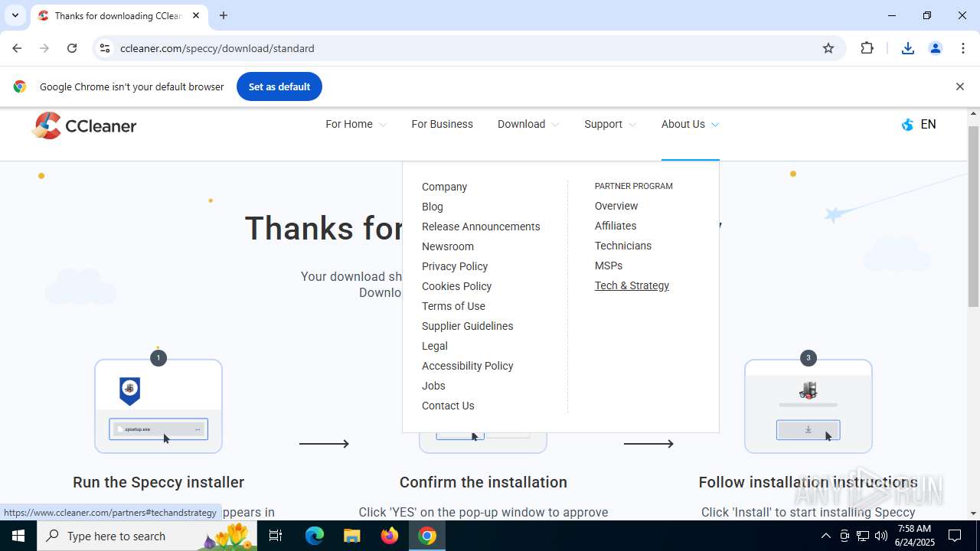Open Company page link
Image resolution: width=980 pixels, height=551 pixels.
coord(444,187)
